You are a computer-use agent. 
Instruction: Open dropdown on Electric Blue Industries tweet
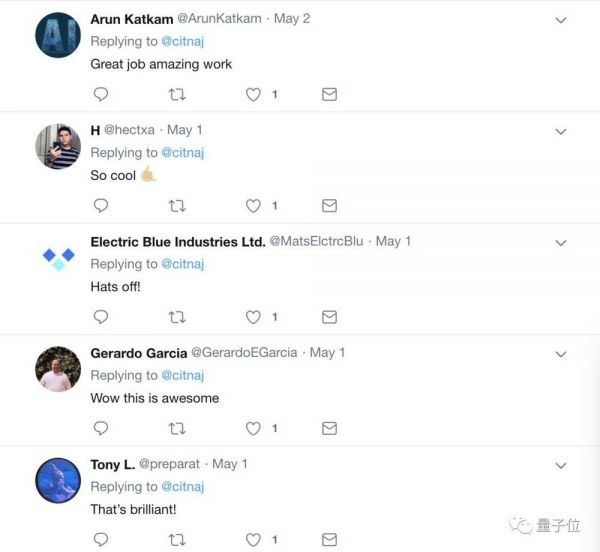click(561, 242)
